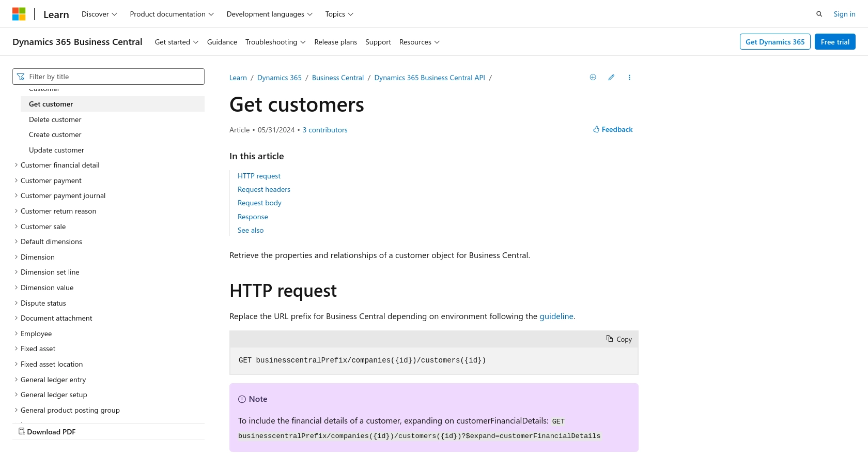The width and height of the screenshot is (868, 453).
Task: Jump to See also section
Action: (x=251, y=230)
